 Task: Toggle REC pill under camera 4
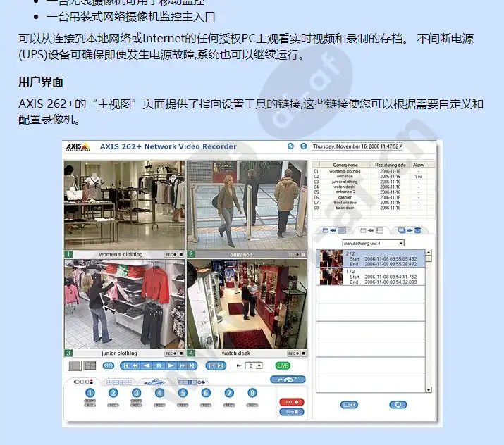159,405
